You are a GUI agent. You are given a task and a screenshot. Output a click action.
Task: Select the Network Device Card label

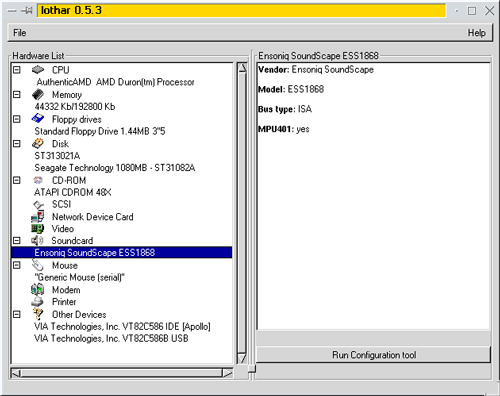pyautogui.click(x=93, y=217)
